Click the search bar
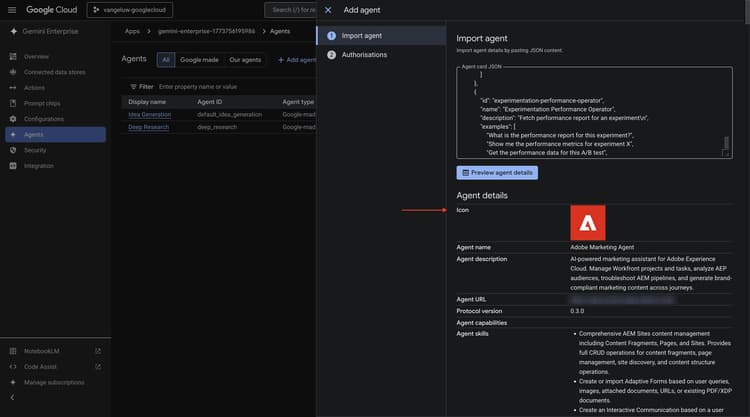The width and height of the screenshot is (750, 417). (290, 10)
